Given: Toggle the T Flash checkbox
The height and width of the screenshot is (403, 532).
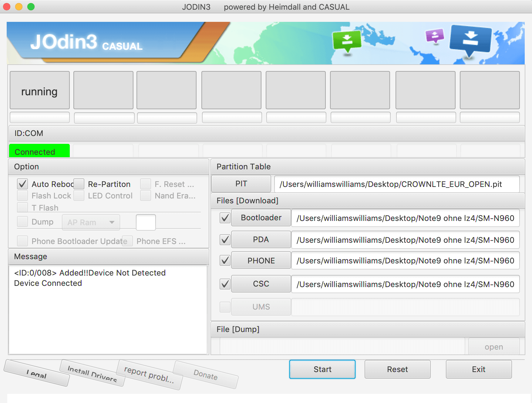Looking at the screenshot, I should click(x=22, y=207).
